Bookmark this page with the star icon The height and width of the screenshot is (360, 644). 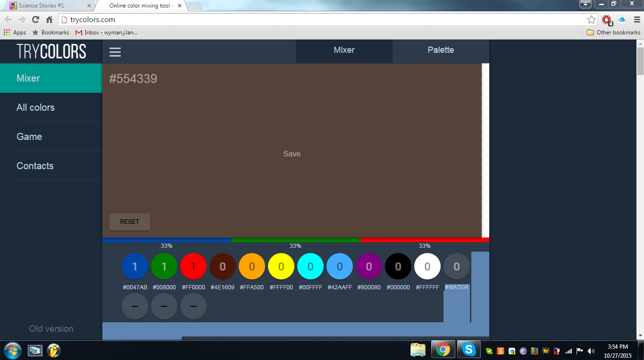tap(591, 20)
